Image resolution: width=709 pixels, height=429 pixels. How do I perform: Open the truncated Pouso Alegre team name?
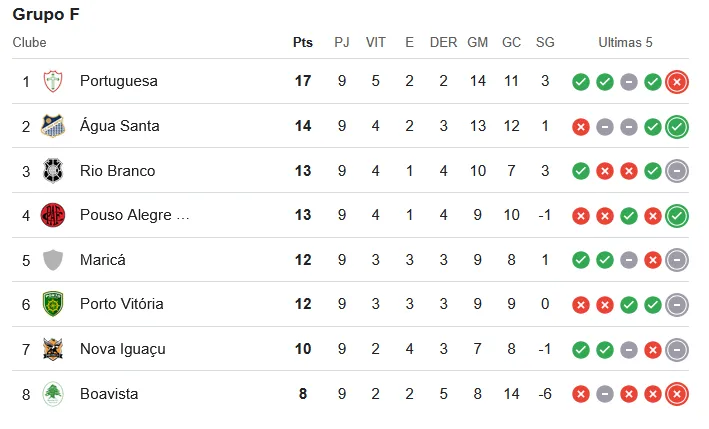pyautogui.click(x=134, y=215)
